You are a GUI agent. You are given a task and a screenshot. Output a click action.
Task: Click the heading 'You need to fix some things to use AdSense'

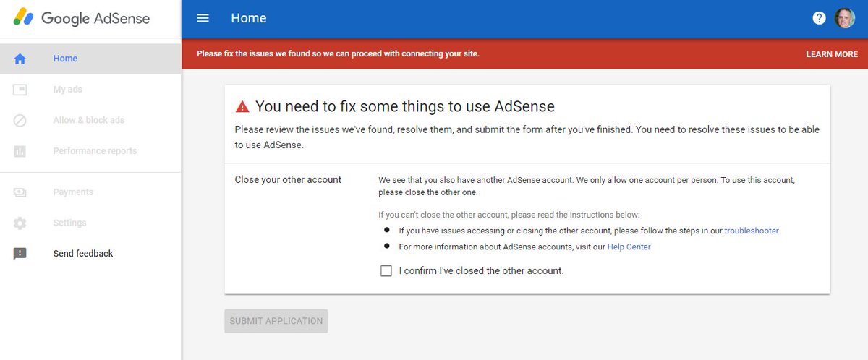click(405, 107)
